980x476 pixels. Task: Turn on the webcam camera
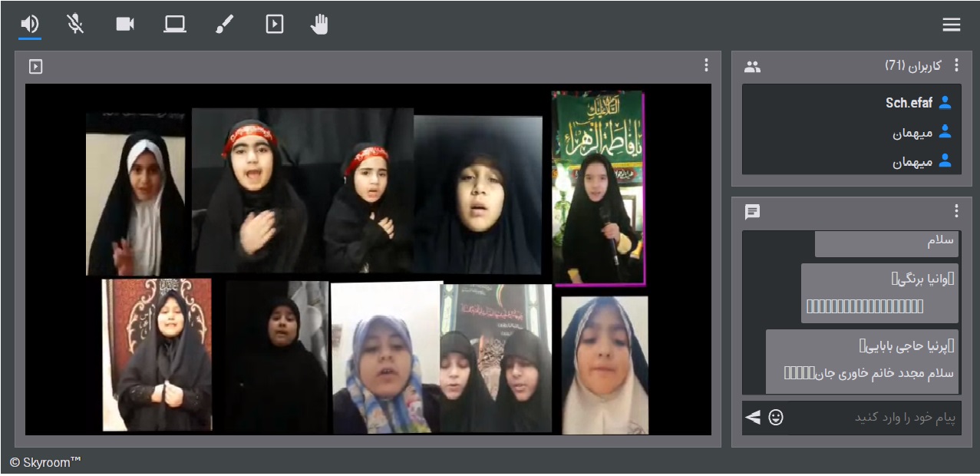coord(125,25)
